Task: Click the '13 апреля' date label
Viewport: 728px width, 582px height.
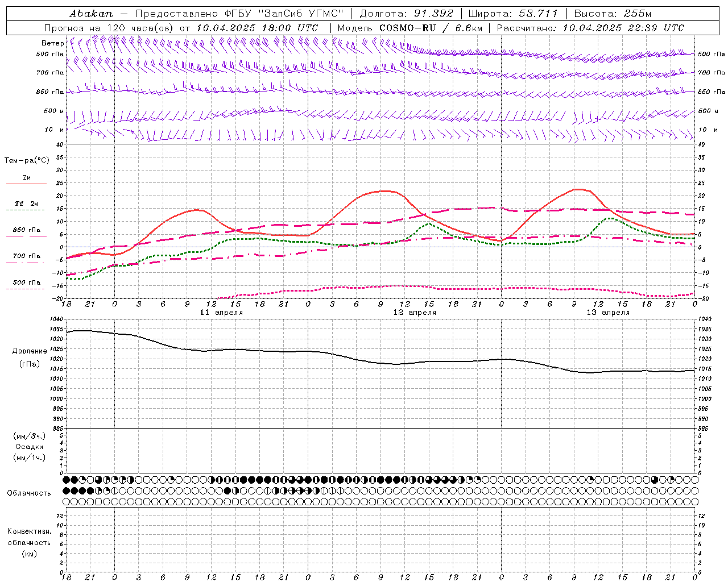Action: click(x=608, y=313)
